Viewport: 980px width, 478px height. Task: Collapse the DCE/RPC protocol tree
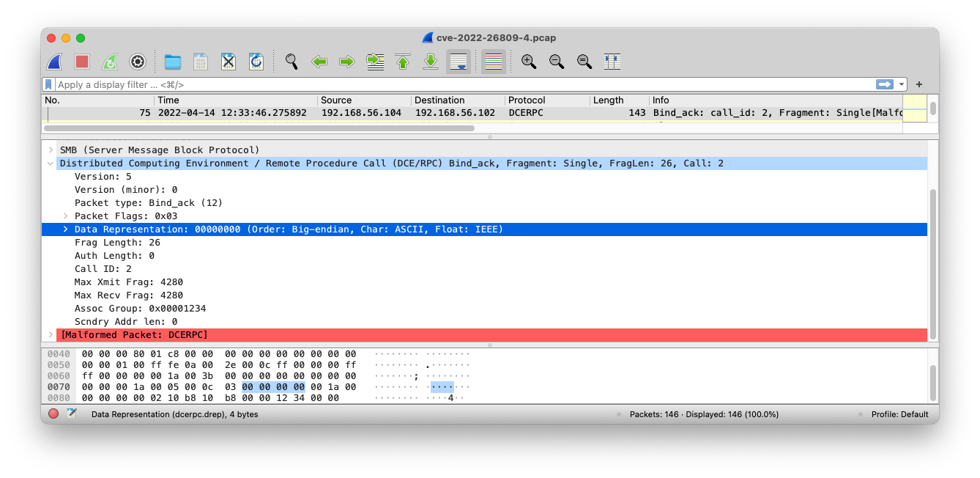[50, 163]
